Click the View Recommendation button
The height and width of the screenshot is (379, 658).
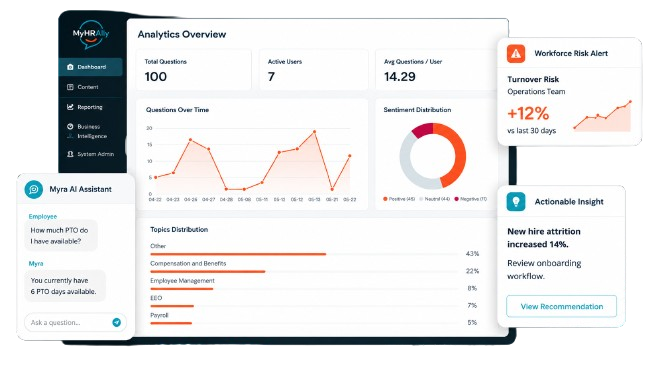click(561, 306)
